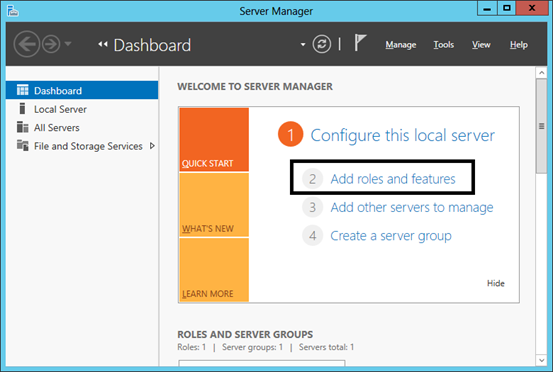553x372 pixels.
Task: Click the All Servers icon
Action: click(x=23, y=127)
